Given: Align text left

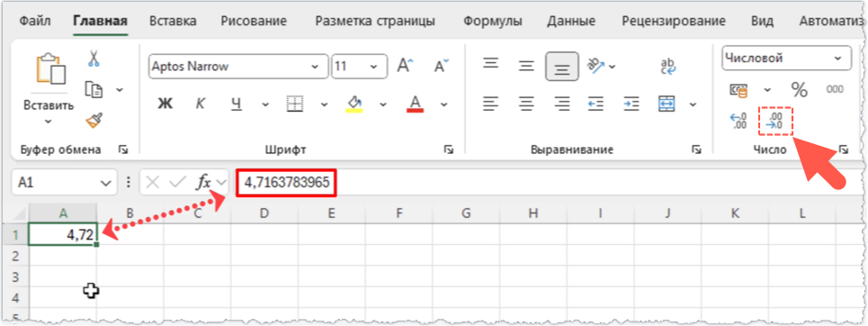Looking at the screenshot, I should [490, 104].
